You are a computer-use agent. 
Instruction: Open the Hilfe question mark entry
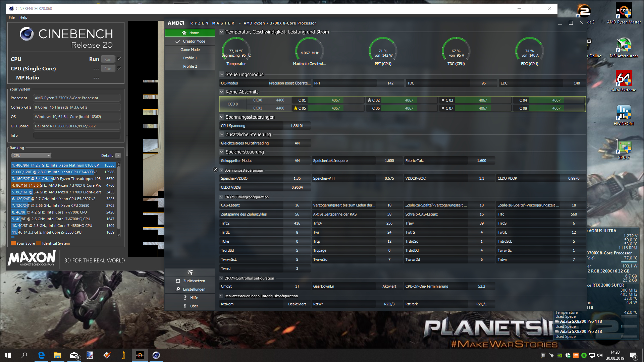click(x=185, y=298)
